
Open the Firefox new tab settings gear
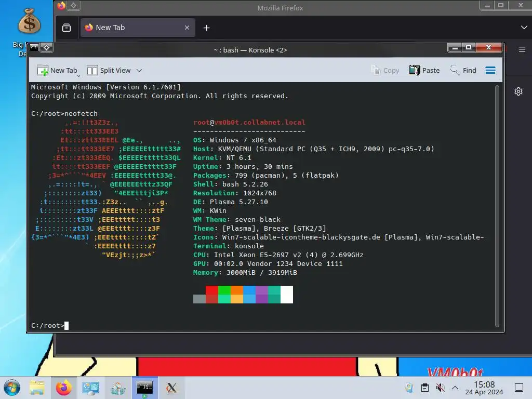click(x=518, y=91)
